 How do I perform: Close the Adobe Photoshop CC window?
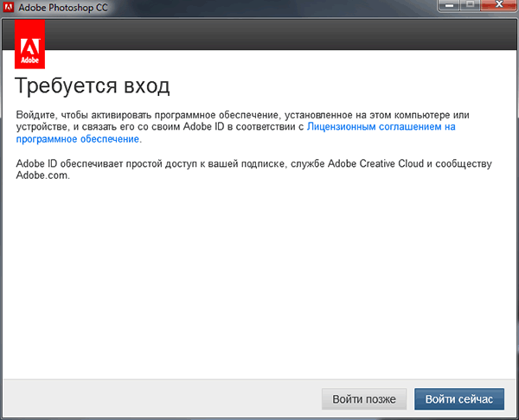499,5
